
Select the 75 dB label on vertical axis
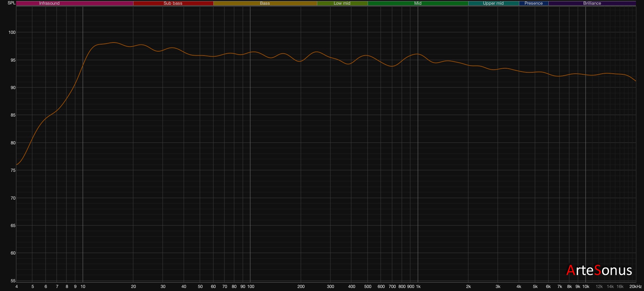click(13, 170)
